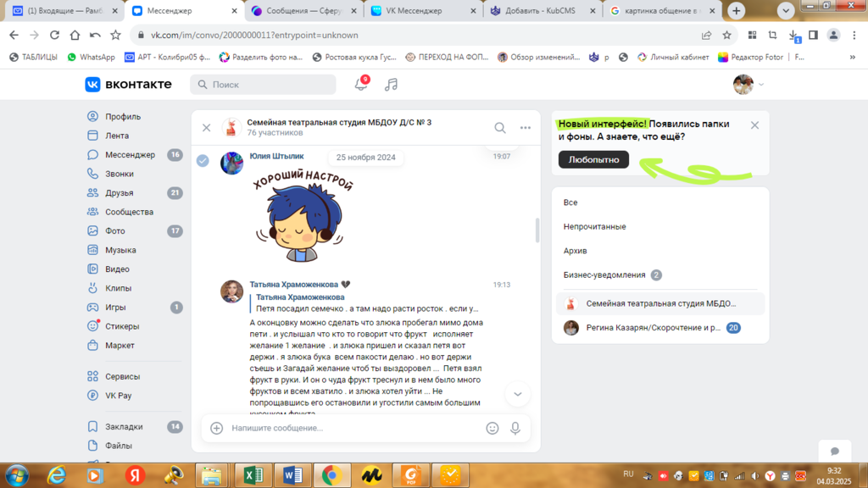Expand the profile avatar dropdown menu

tap(748, 85)
